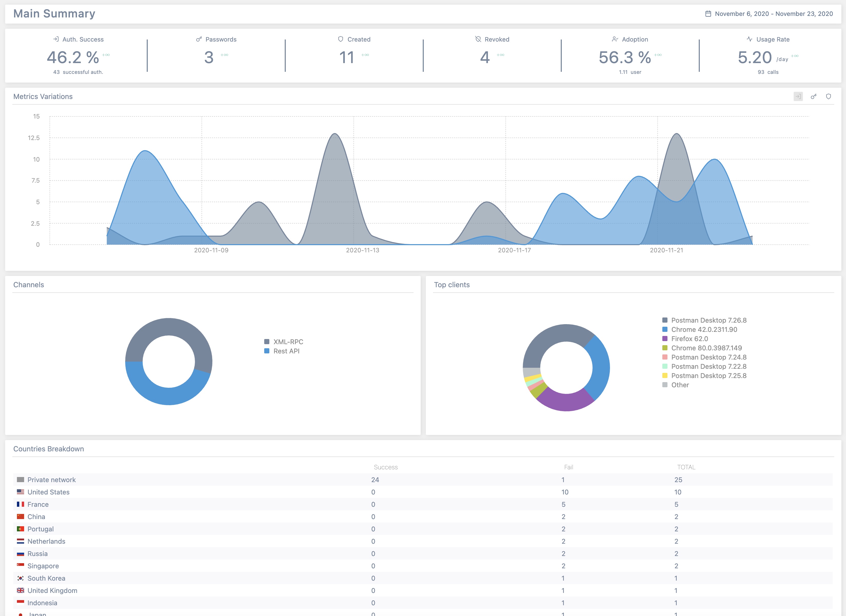
Task: Click the Auth. Success login arrow icon
Action: coord(56,39)
